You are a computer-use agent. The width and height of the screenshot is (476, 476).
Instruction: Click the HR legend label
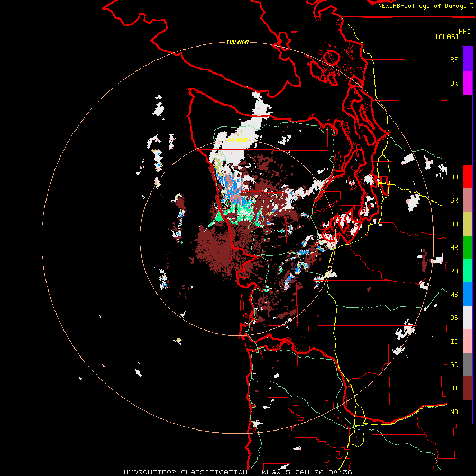click(454, 248)
